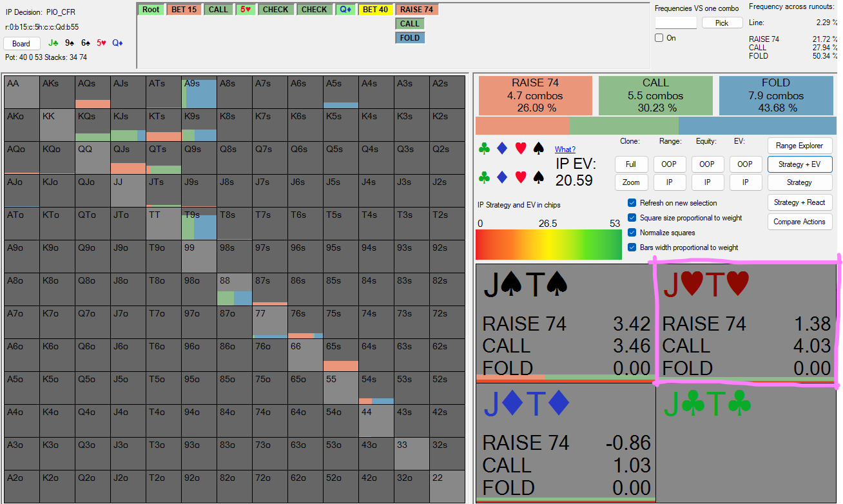Click the top-row red heart suit icon
The height and width of the screenshot is (504, 843).
coord(521,149)
